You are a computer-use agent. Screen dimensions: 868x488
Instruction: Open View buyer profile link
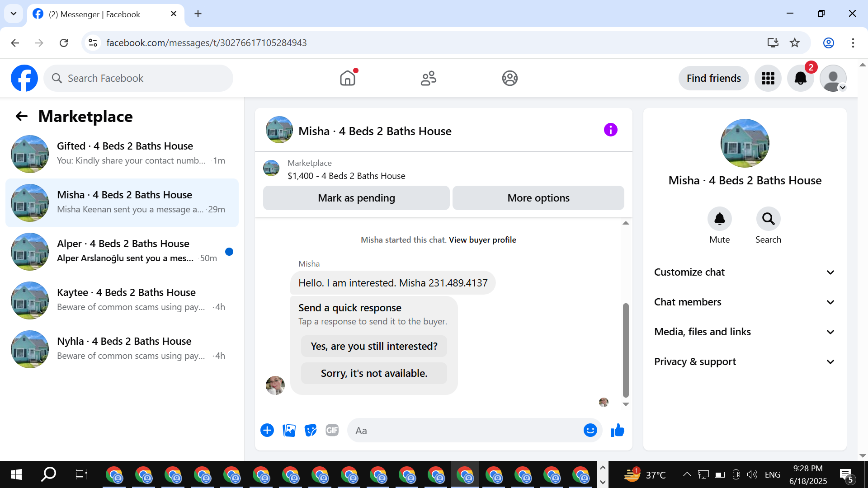(482, 240)
